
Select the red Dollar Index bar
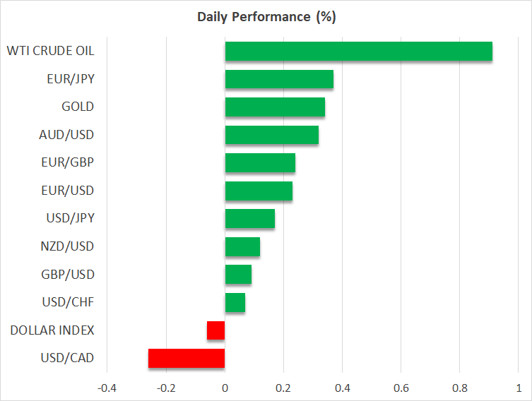(216, 330)
